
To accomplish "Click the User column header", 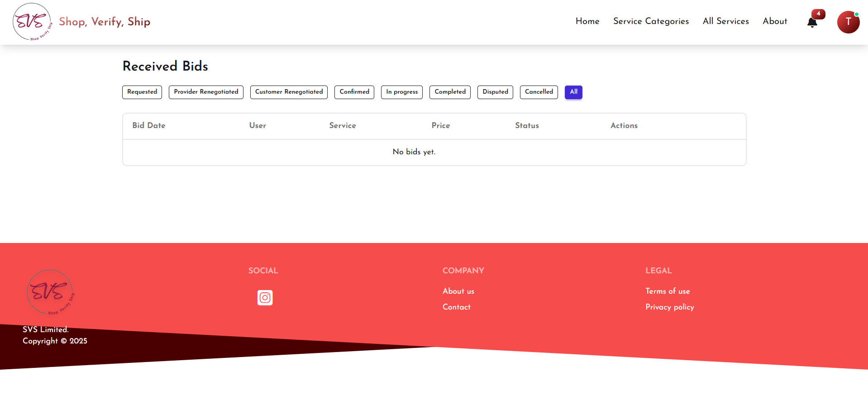I will click(x=258, y=125).
